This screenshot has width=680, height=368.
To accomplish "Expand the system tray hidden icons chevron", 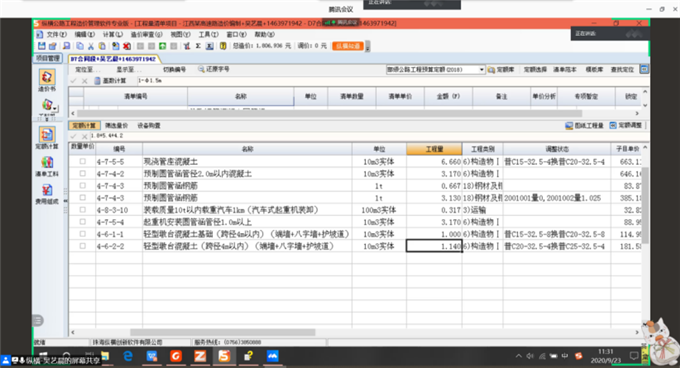I will click(519, 356).
